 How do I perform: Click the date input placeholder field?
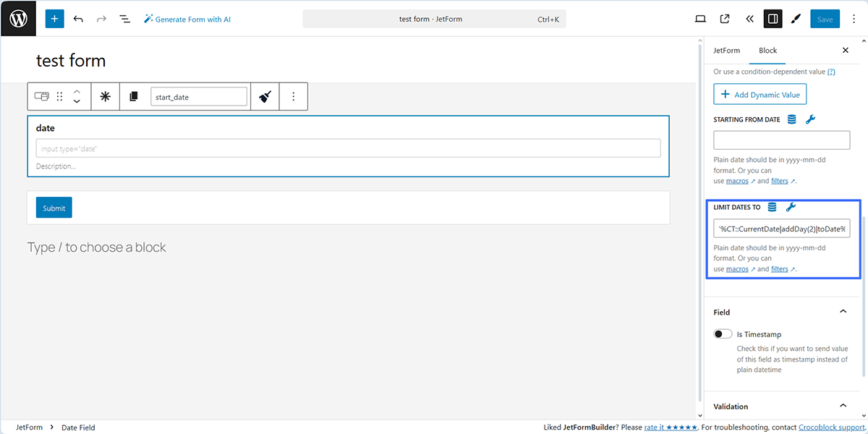point(348,148)
